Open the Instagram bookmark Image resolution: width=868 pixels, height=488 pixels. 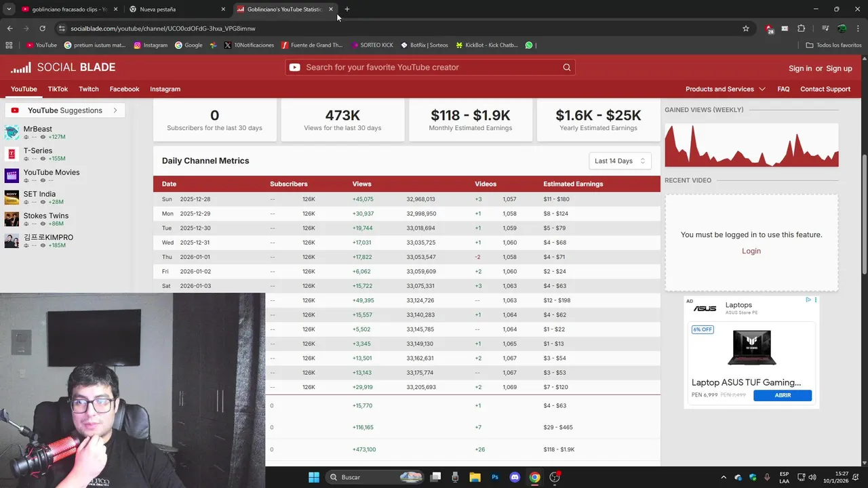151,45
